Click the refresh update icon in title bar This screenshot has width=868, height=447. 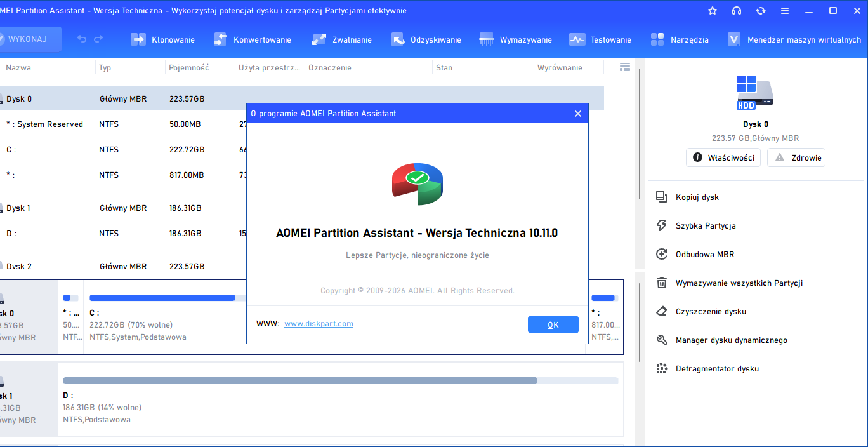click(x=761, y=11)
